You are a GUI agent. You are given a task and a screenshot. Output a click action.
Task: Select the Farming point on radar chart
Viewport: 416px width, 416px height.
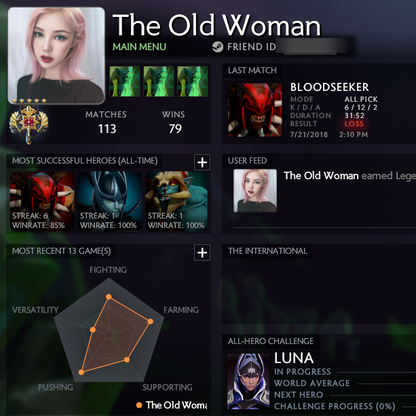point(150,321)
